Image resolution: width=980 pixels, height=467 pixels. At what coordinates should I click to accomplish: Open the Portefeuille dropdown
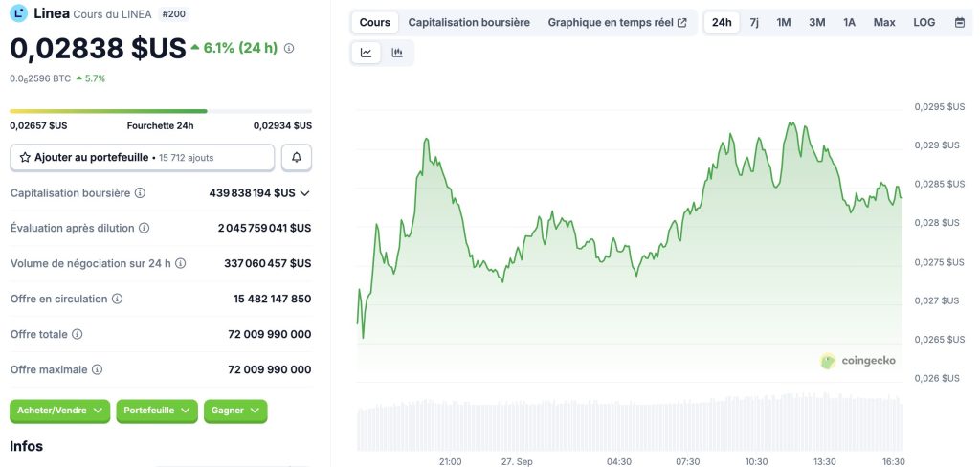click(157, 411)
